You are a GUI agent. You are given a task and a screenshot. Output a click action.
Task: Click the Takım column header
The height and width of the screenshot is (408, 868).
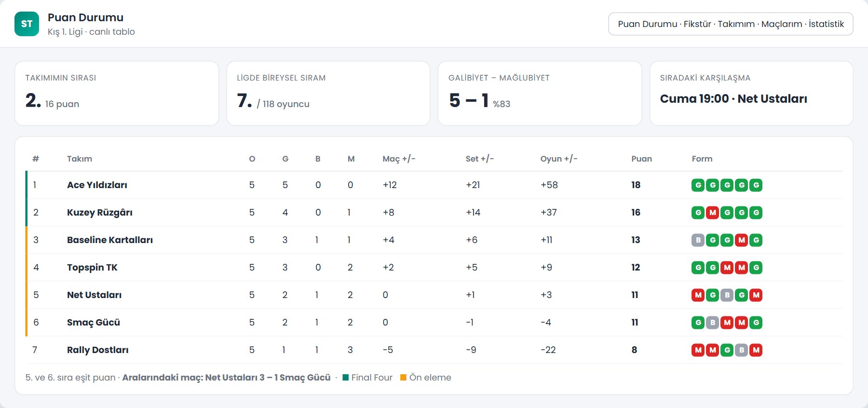(80, 159)
